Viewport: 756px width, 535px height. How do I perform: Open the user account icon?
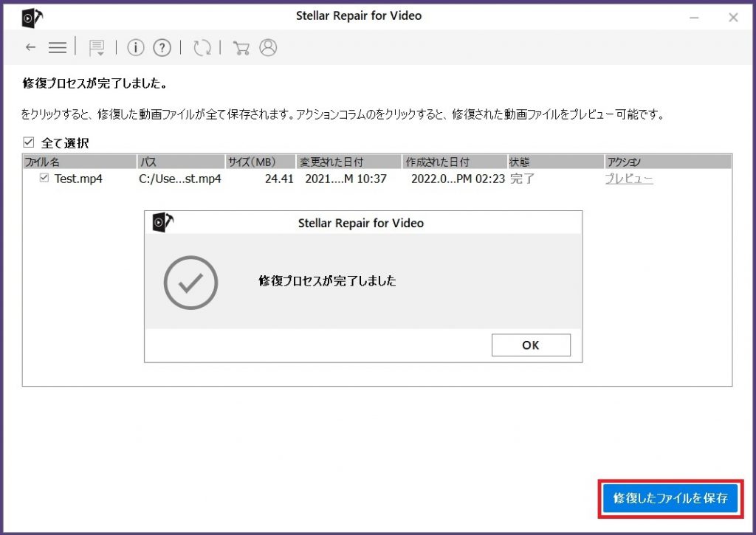268,47
